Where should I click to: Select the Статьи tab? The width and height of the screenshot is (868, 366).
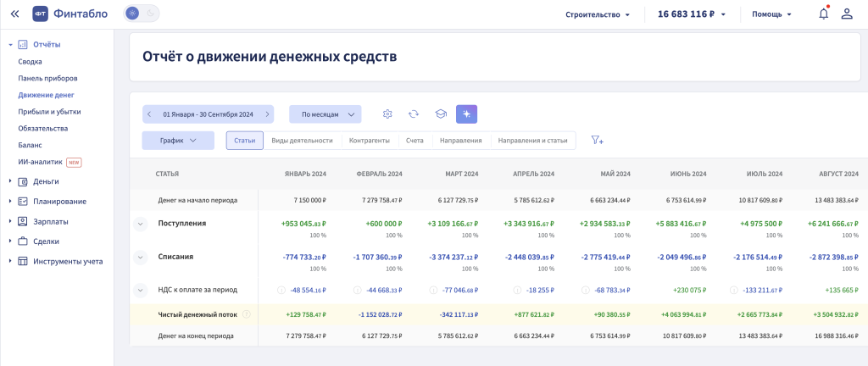click(245, 141)
